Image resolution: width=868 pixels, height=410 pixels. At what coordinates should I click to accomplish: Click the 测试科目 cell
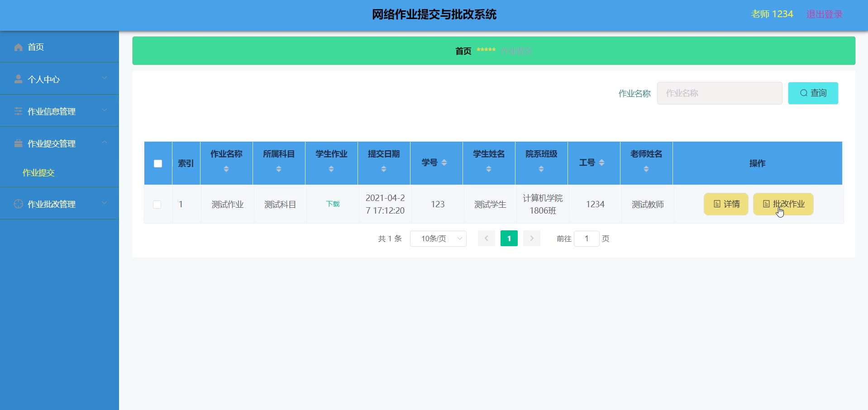pyautogui.click(x=280, y=205)
